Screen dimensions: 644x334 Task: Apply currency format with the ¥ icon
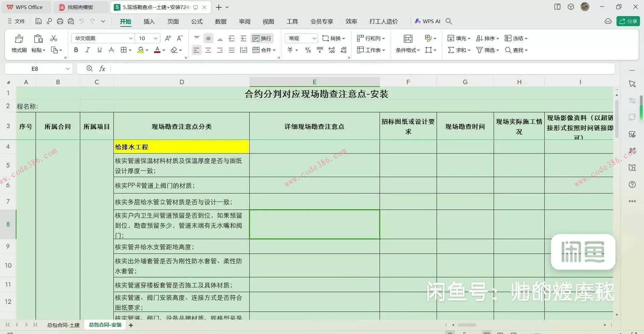(291, 50)
